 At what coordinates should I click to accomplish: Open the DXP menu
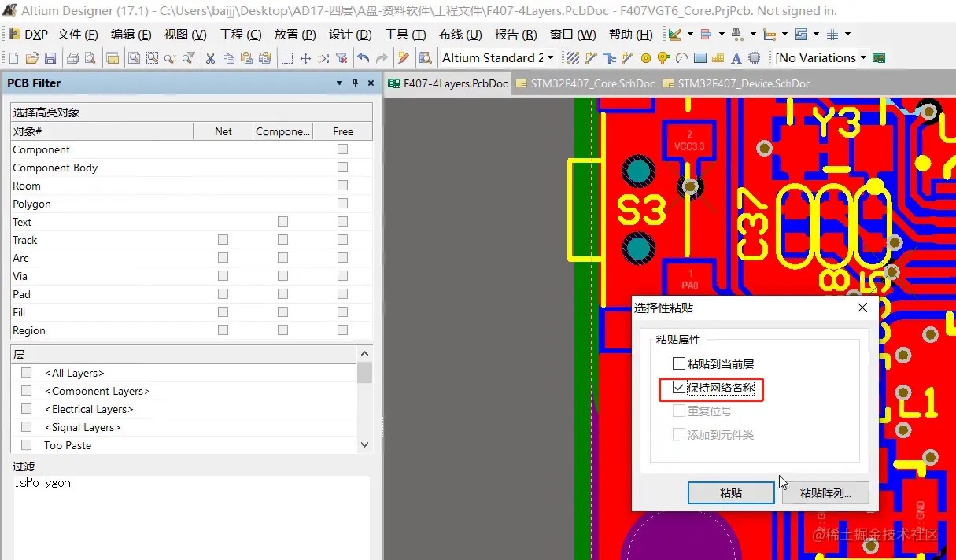pos(28,35)
